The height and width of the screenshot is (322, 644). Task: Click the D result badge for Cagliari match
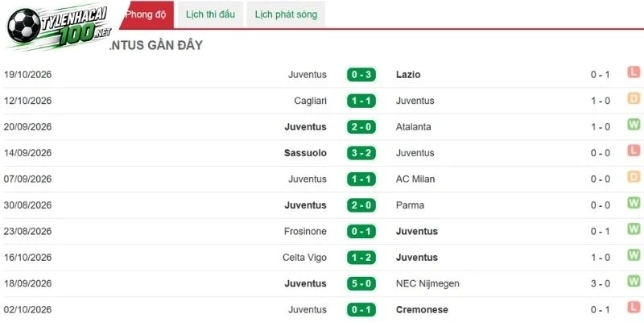(x=634, y=98)
